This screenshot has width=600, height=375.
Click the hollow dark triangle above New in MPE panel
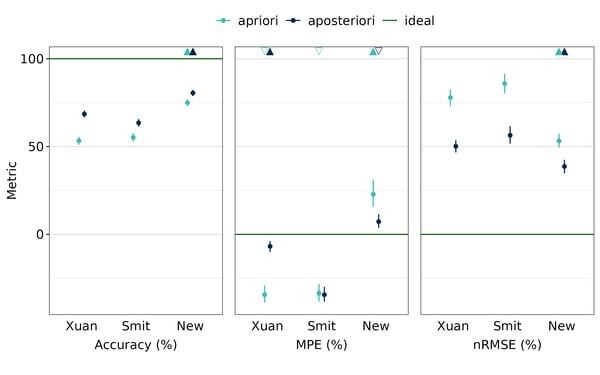(x=379, y=51)
